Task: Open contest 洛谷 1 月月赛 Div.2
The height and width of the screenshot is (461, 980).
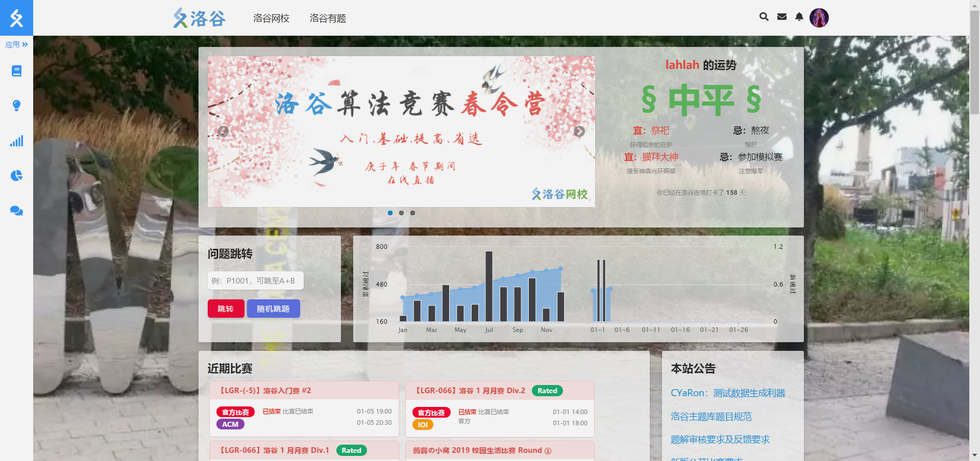Action: (470, 391)
